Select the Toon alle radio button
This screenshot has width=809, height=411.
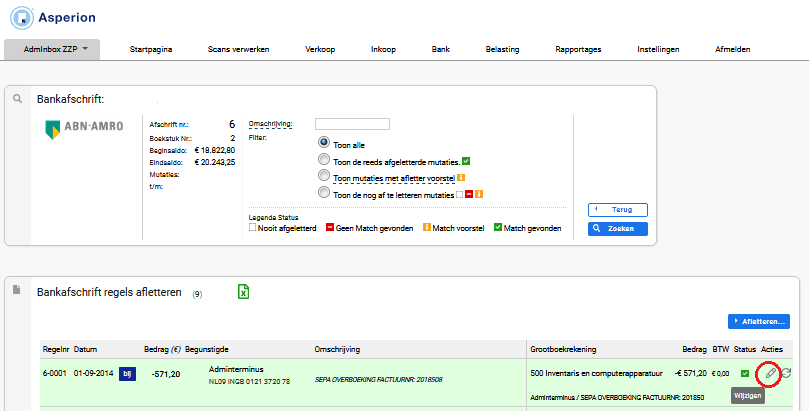pos(324,142)
